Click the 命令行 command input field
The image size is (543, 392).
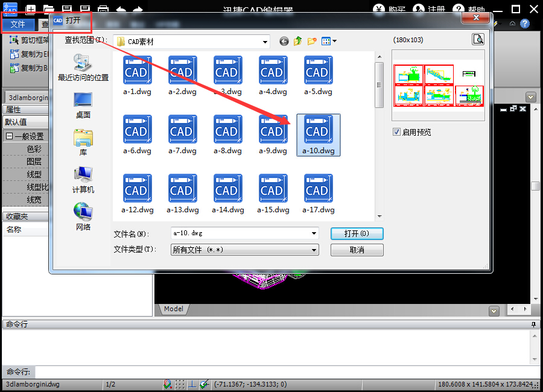tap(287, 372)
